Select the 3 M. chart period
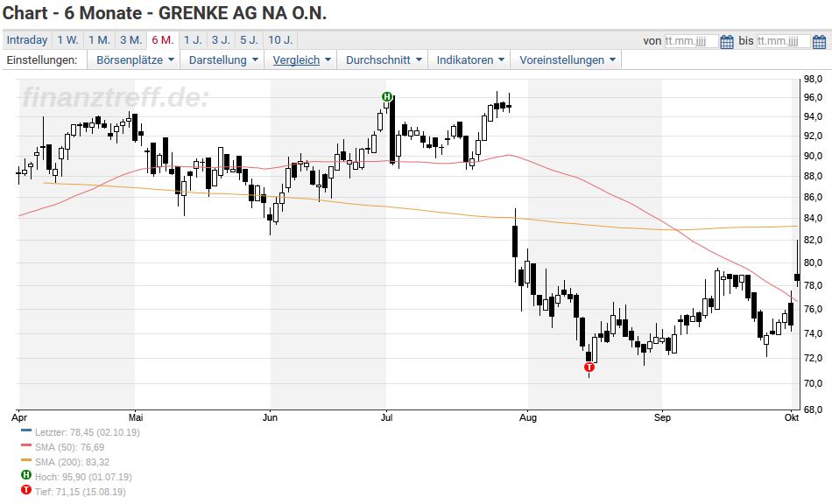This screenshot has width=832, height=504. tap(130, 40)
